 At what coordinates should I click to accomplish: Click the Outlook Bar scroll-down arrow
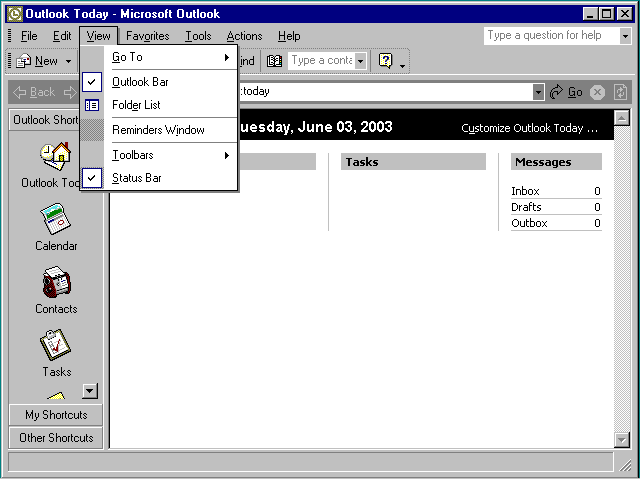point(90,391)
